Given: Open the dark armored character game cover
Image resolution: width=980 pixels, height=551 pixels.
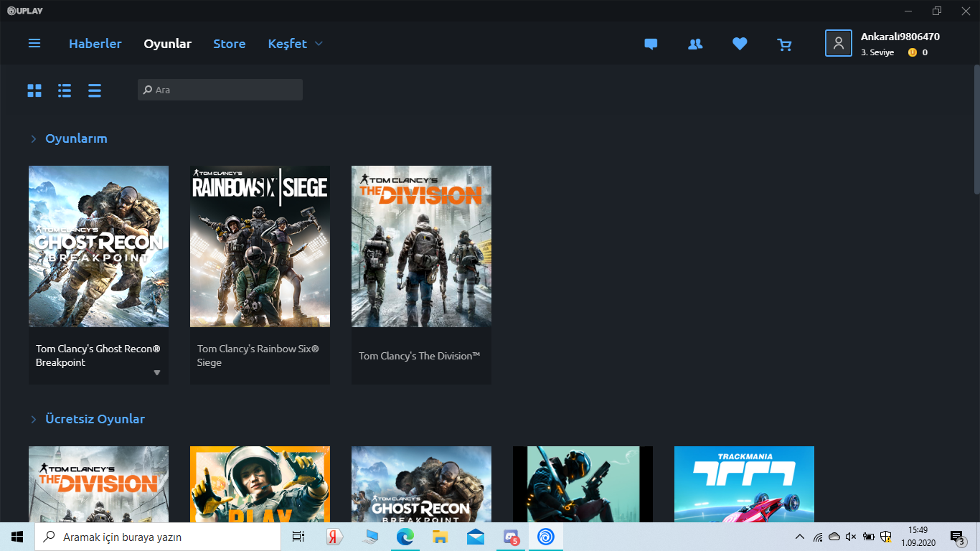Looking at the screenshot, I should (583, 484).
